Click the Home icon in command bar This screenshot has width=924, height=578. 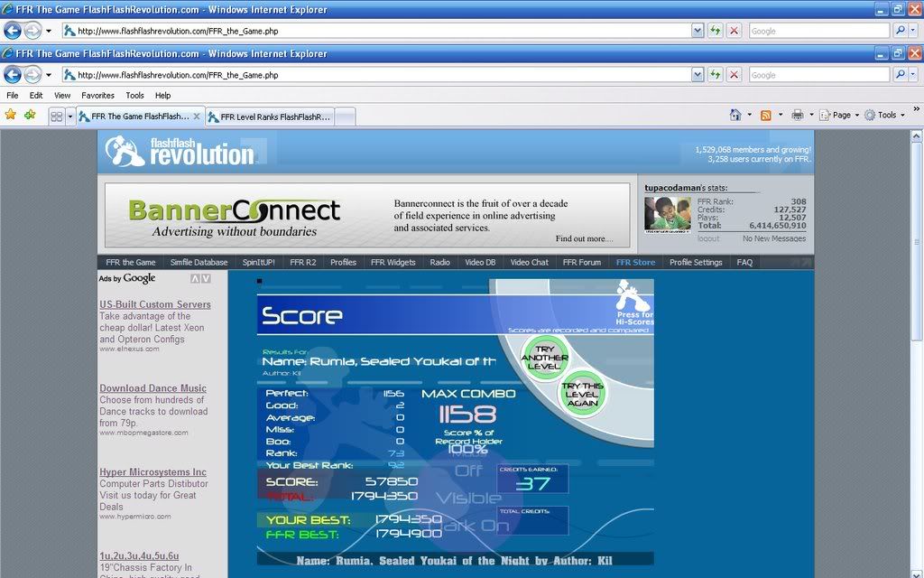coord(735,115)
